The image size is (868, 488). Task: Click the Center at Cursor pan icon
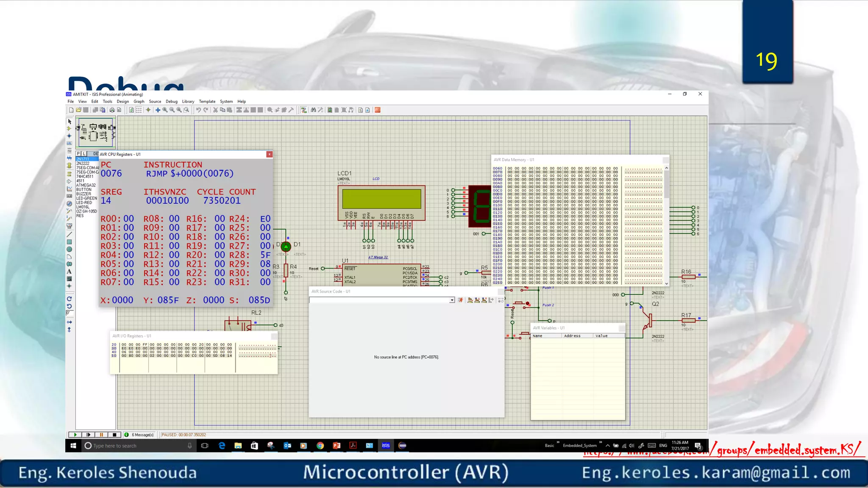(x=158, y=110)
